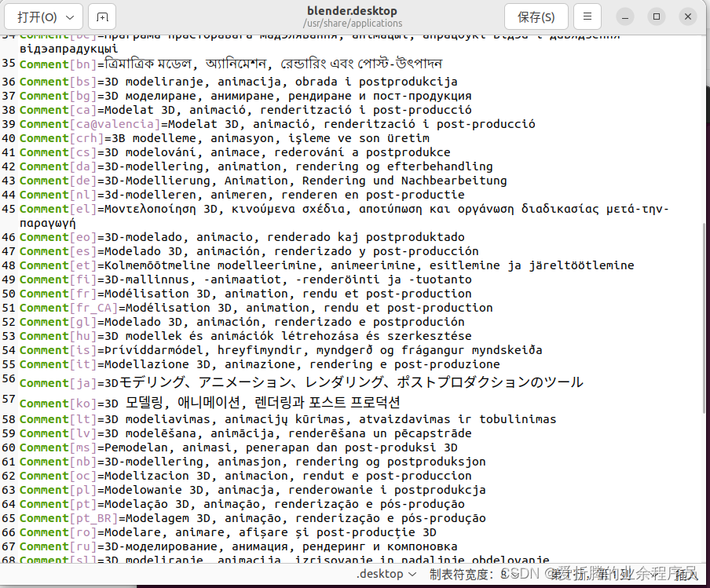This screenshot has width=710, height=588.
Task: Click line 59 Comment[lv] Latvian line
Action: [245, 433]
